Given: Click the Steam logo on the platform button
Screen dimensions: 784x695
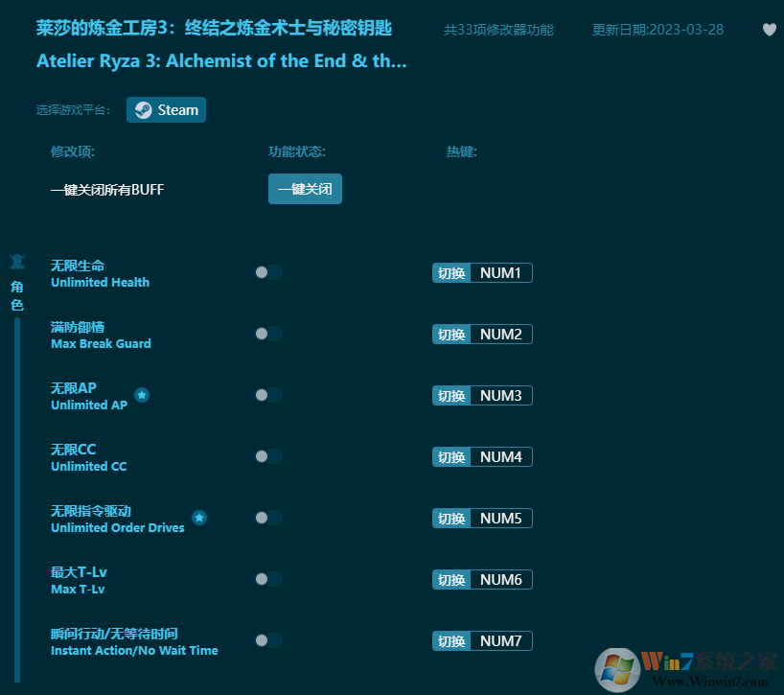Looking at the screenshot, I should pyautogui.click(x=144, y=109).
